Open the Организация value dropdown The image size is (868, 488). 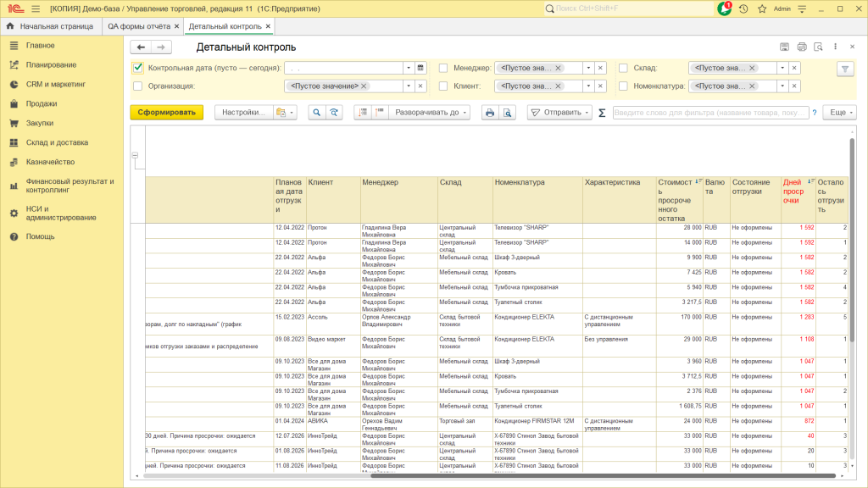(409, 86)
